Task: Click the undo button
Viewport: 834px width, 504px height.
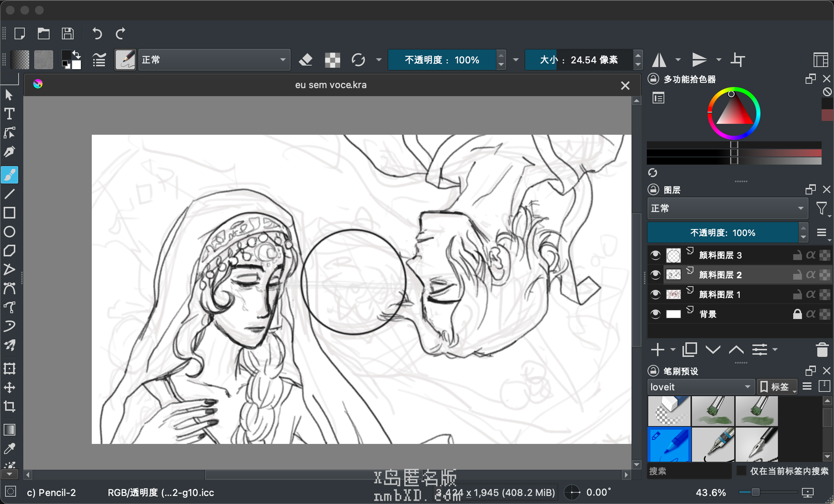Action: [97, 34]
